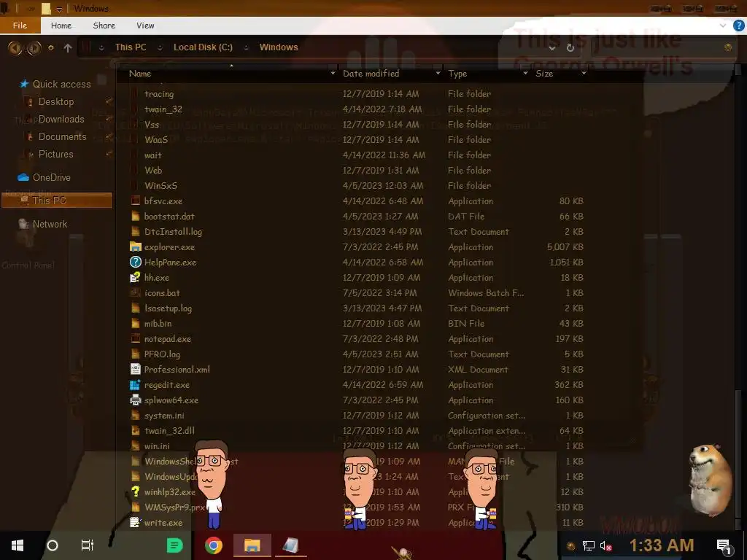Open the Windows Start menu
The height and width of the screenshot is (560, 747).
(x=18, y=545)
